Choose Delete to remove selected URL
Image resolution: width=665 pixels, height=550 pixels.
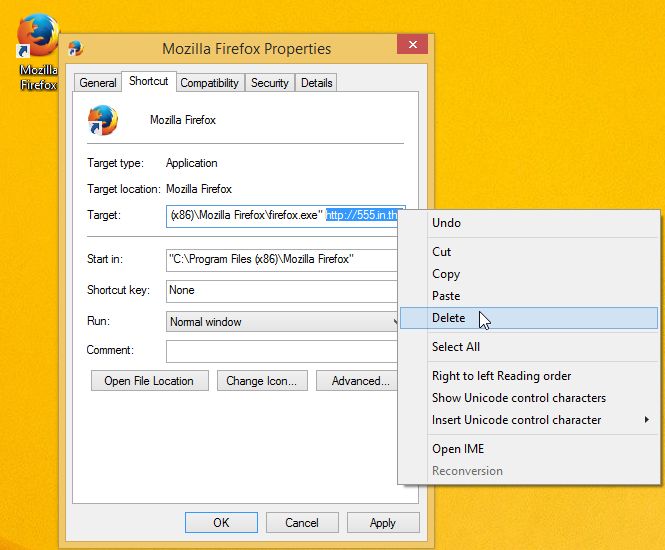tap(529, 318)
